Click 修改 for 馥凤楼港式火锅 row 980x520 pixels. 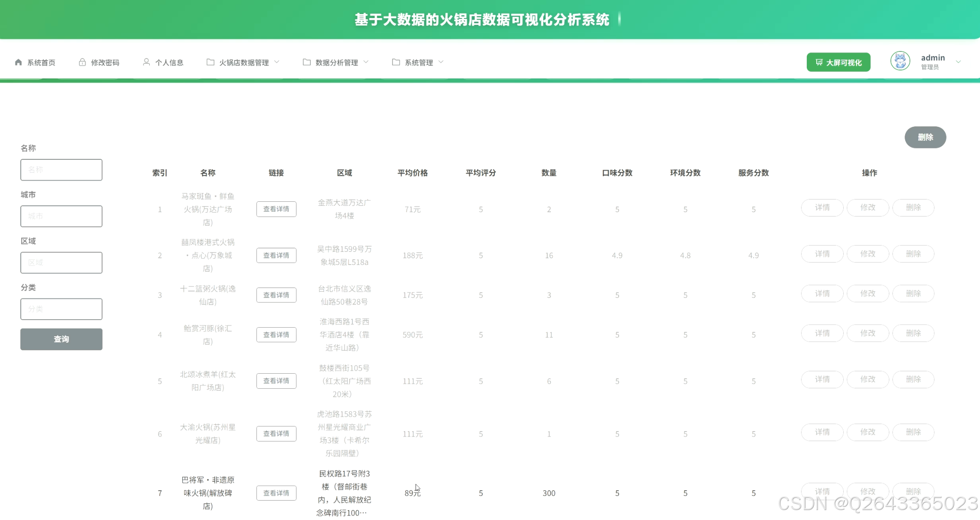868,254
